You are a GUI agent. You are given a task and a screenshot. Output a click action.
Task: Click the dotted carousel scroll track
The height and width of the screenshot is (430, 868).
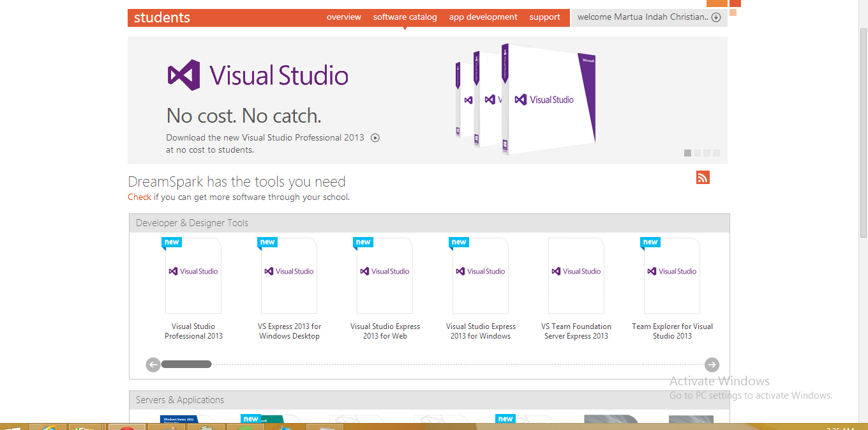458,364
